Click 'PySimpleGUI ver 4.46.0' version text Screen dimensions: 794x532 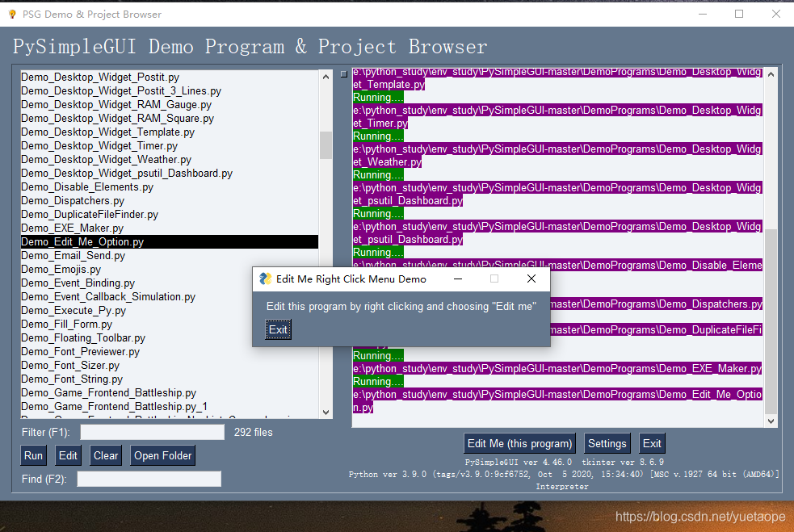519,462
